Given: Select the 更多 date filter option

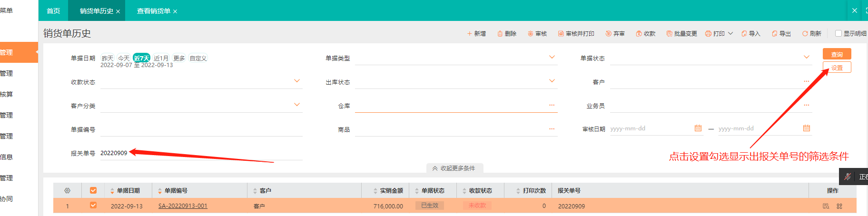Looking at the screenshot, I should point(179,58).
